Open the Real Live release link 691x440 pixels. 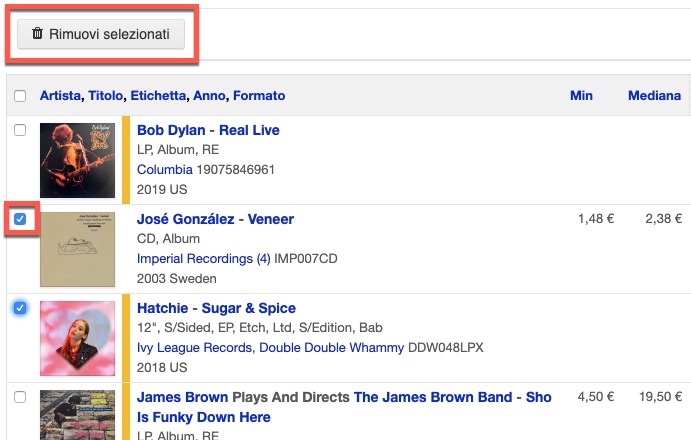tap(249, 130)
